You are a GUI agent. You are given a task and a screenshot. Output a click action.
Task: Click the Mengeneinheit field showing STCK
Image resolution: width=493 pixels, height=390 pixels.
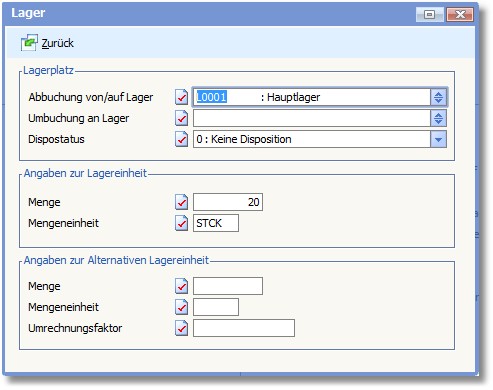point(216,223)
